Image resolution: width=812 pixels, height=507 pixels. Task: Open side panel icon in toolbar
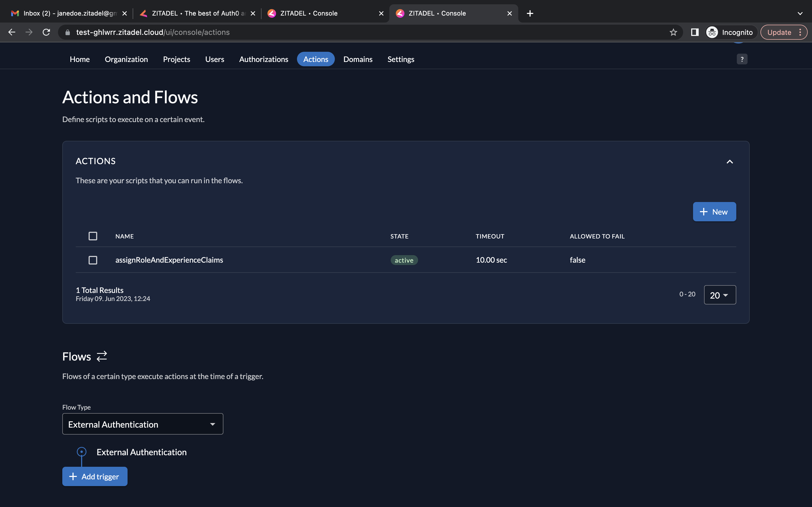click(695, 32)
